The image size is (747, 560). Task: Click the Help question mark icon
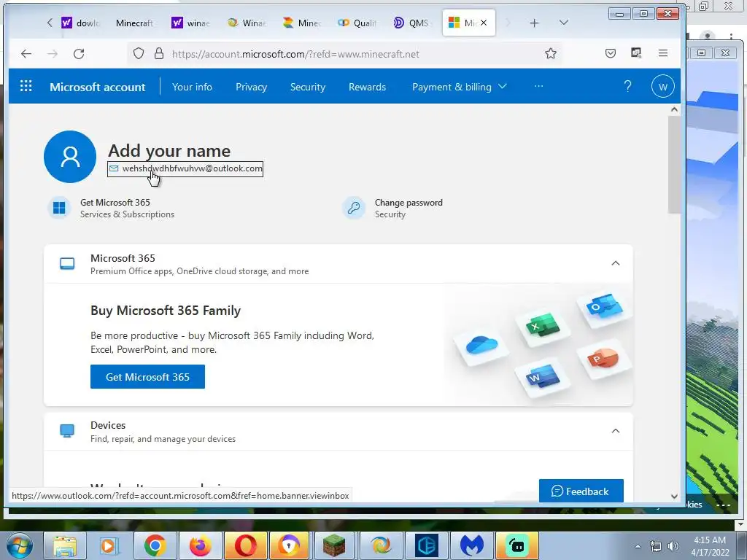pos(627,86)
